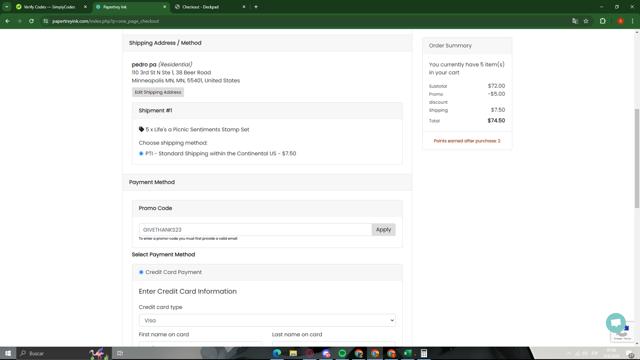Click the Minneapolis MN address line
Image resolution: width=640 pixels, height=360 pixels.
pyautogui.click(x=186, y=81)
